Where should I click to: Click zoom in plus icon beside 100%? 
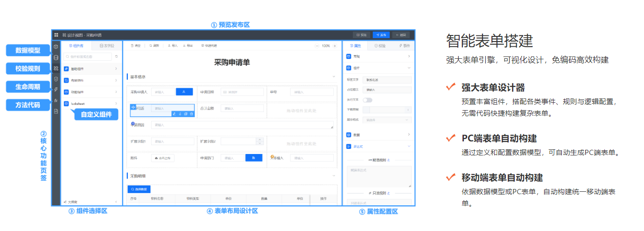coord(335,46)
